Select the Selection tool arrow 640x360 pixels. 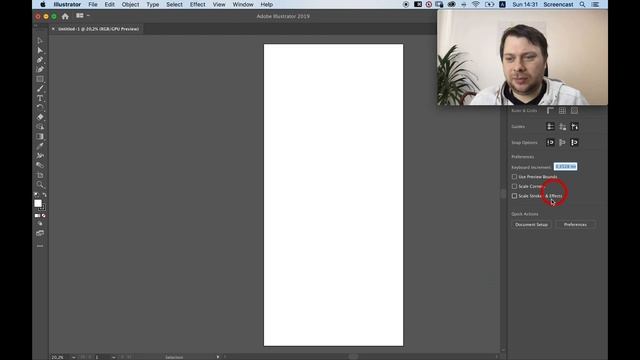click(40, 41)
